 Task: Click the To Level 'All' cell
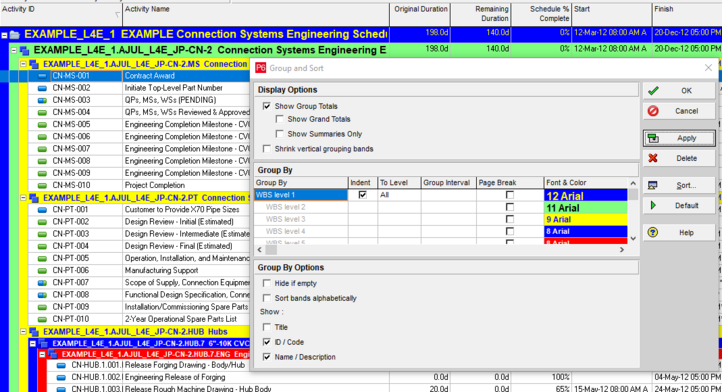click(x=399, y=195)
